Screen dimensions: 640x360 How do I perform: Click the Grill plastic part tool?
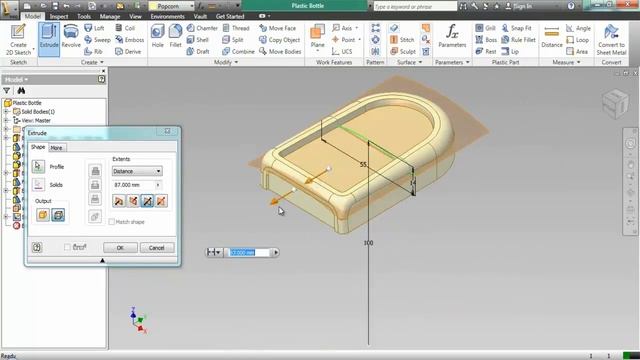pos(486,28)
